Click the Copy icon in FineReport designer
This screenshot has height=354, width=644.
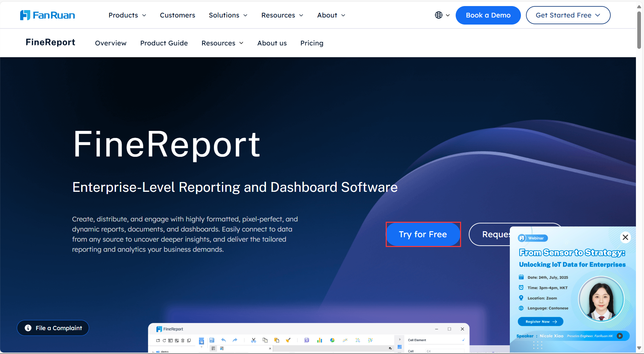pyautogui.click(x=265, y=340)
